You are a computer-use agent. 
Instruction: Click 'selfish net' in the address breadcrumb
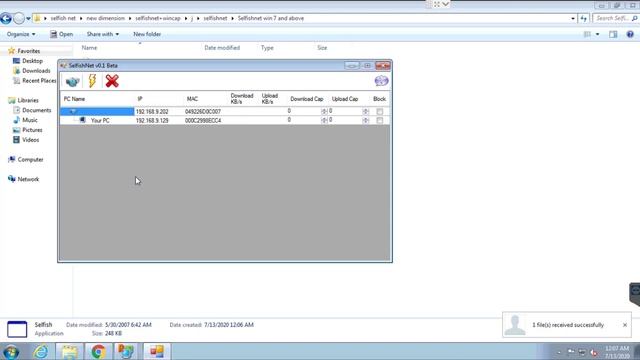coord(63,18)
